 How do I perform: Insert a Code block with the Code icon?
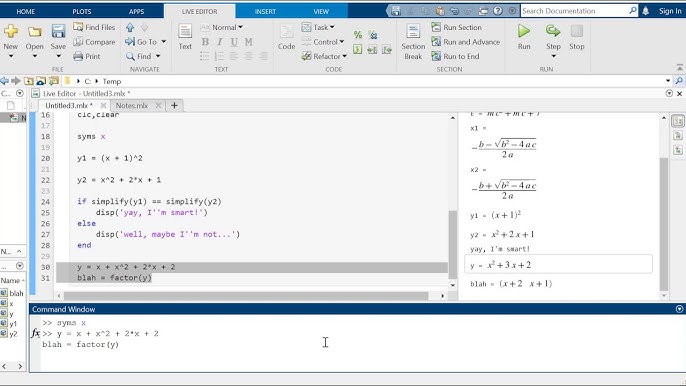pyautogui.click(x=287, y=32)
